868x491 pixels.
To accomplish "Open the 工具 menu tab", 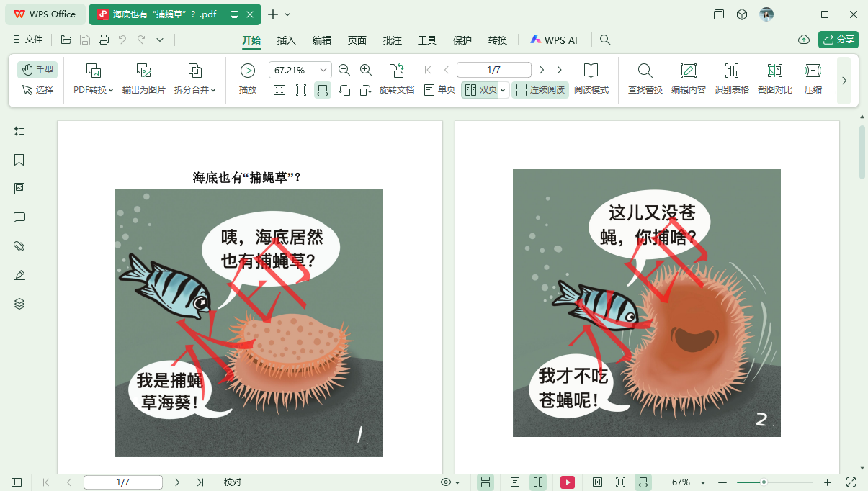I will point(426,40).
